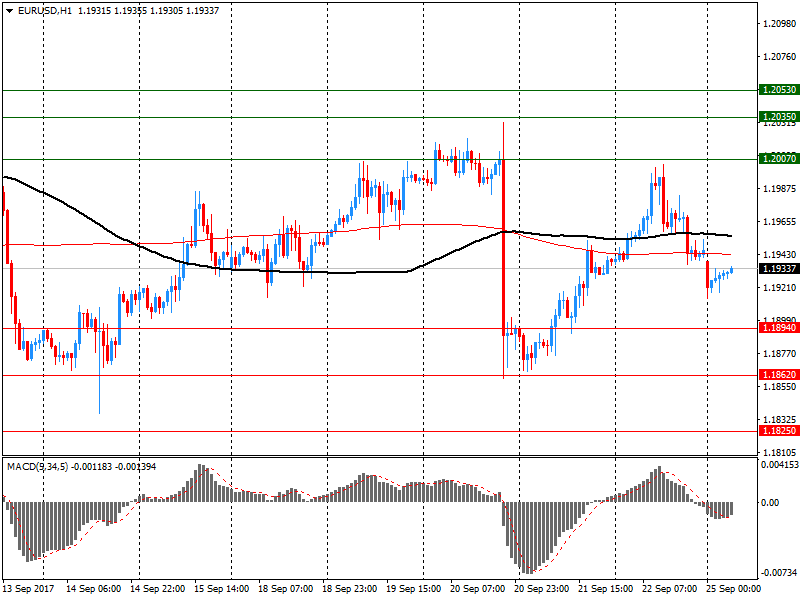Select the 19 Sep 15:00 time axis label
Viewport: 800px width, 600px height.
point(414,588)
